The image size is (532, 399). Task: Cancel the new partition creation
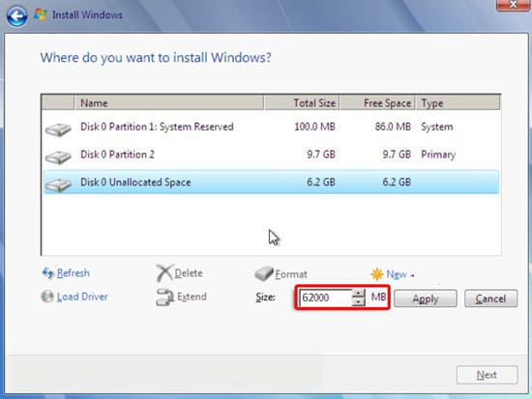490,299
